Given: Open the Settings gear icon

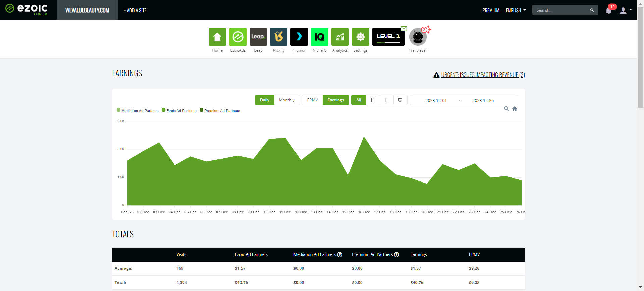Looking at the screenshot, I should 361,37.
